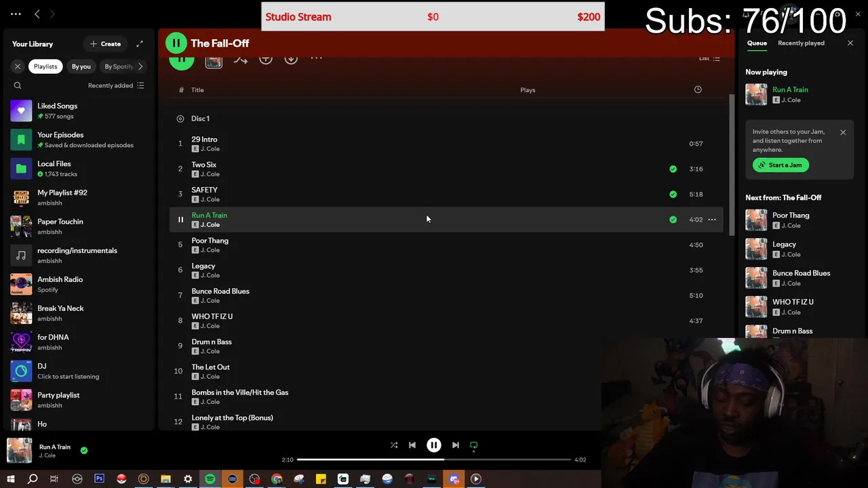Pause Run A Train from track row
This screenshot has width=868, height=488.
(180, 220)
